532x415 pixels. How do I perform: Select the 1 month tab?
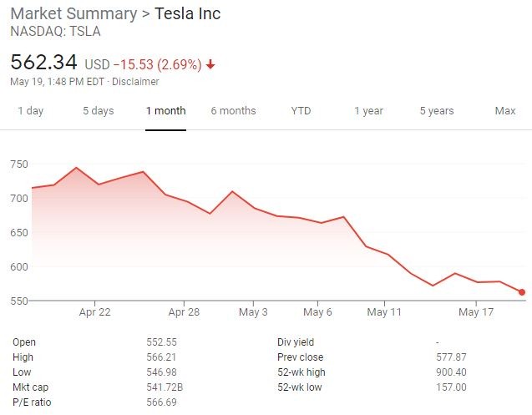tap(165, 111)
